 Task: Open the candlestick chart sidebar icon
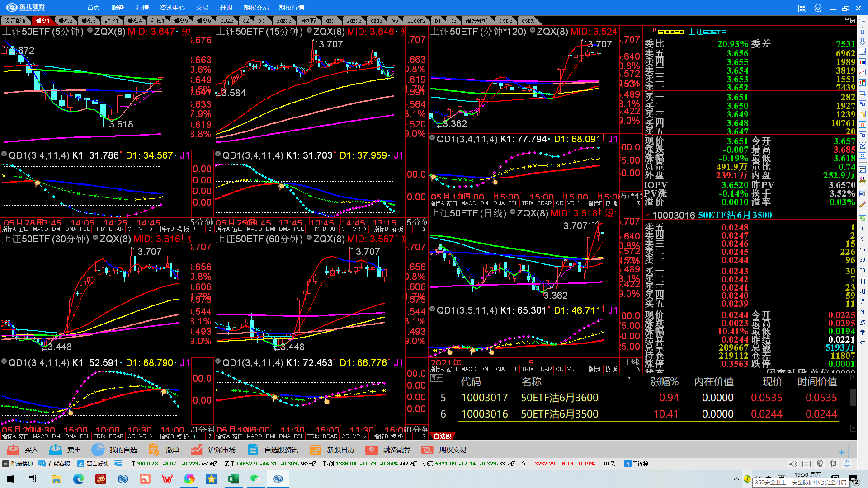[x=862, y=82]
